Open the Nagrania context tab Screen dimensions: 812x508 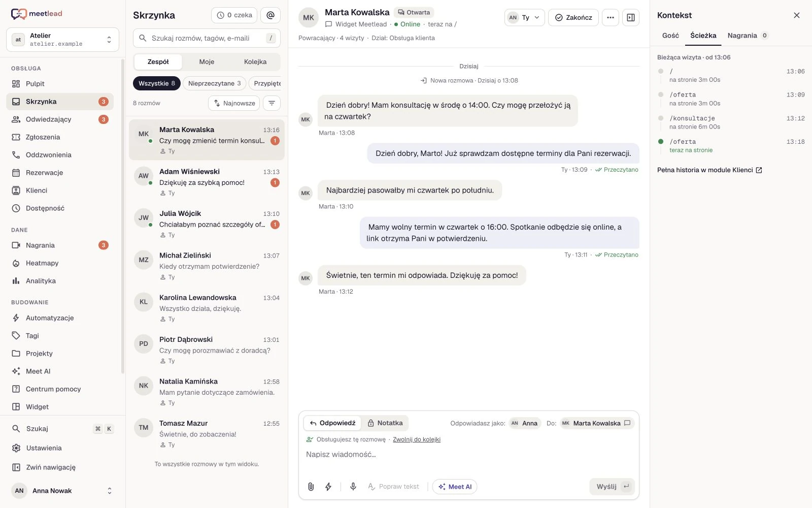pos(748,36)
